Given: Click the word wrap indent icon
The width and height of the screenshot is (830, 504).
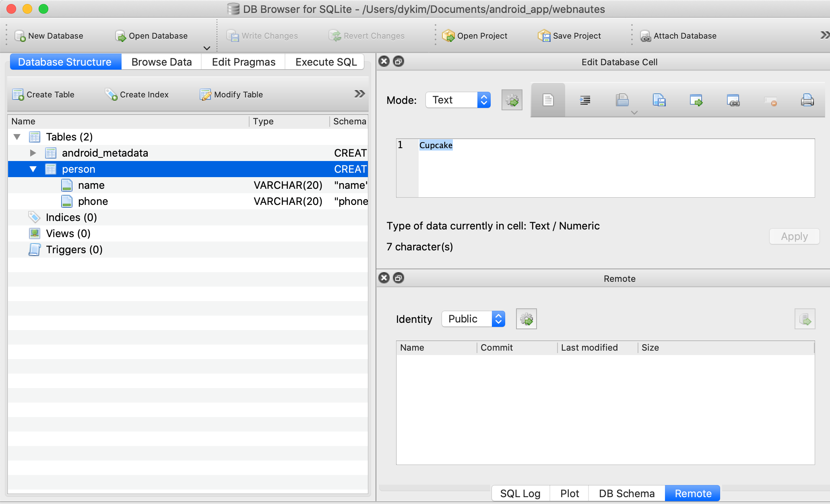Looking at the screenshot, I should click(x=585, y=100).
